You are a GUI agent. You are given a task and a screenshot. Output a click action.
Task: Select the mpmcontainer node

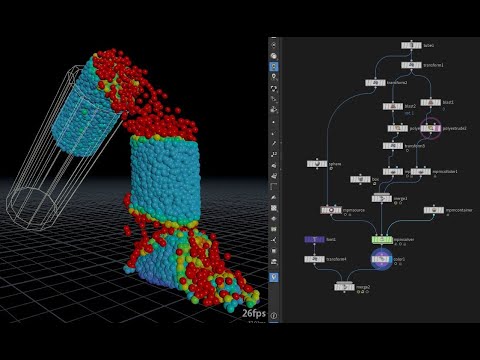tap(434, 210)
